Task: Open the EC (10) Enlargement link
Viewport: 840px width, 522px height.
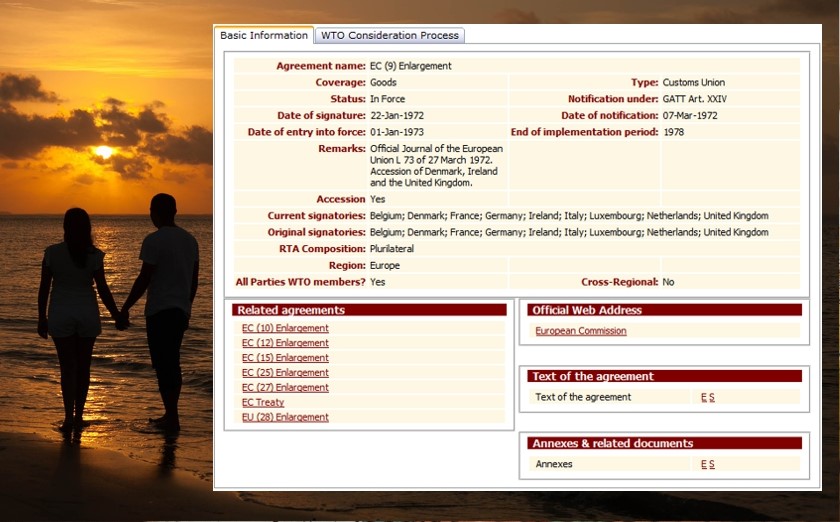Action: click(285, 328)
